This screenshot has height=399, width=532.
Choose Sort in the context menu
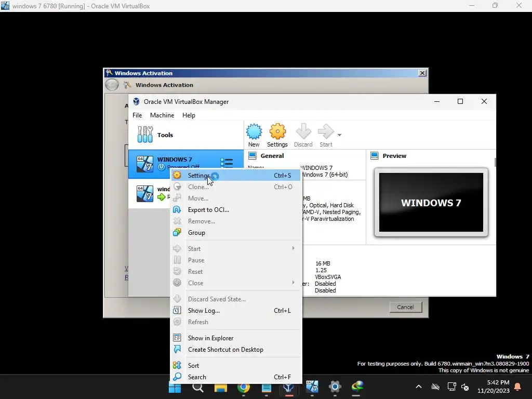click(x=235, y=366)
